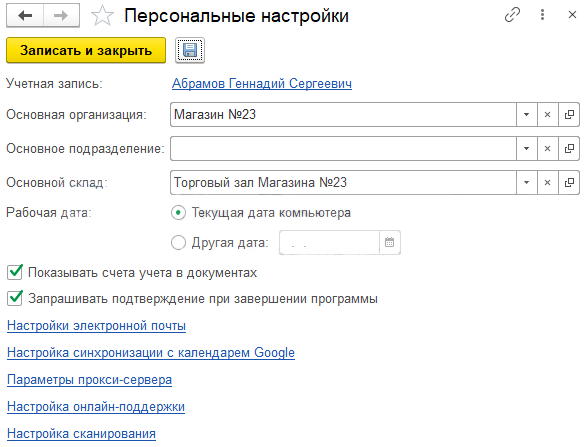The width and height of the screenshot is (587, 447).
Task: Toggle Запрашивать подтверждение при завершении программы
Action: point(15,298)
